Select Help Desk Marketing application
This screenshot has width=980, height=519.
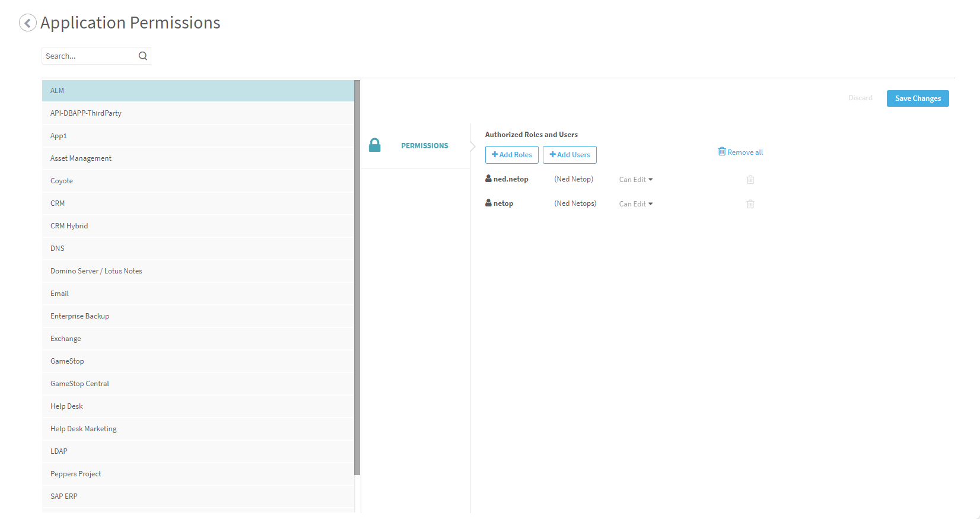pos(84,429)
